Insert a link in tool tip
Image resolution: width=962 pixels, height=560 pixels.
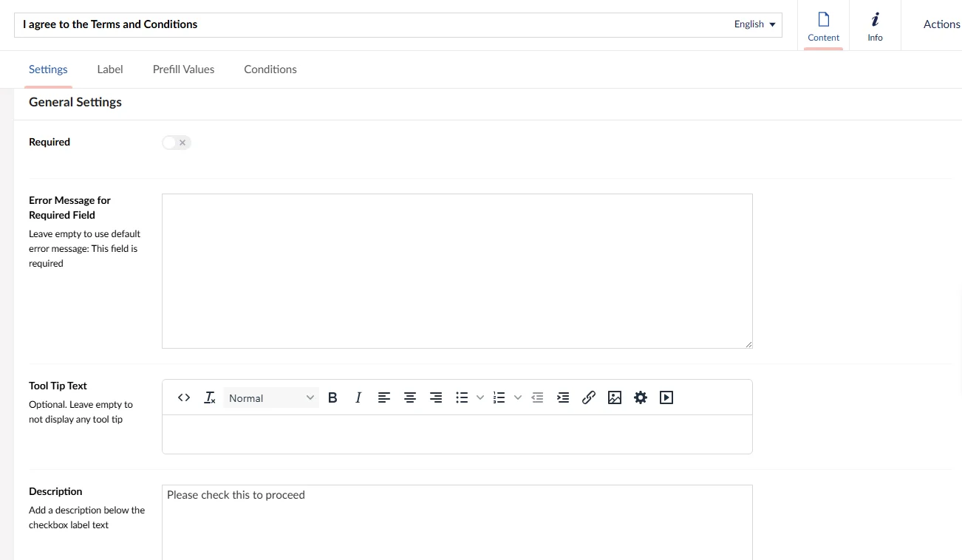pos(588,397)
